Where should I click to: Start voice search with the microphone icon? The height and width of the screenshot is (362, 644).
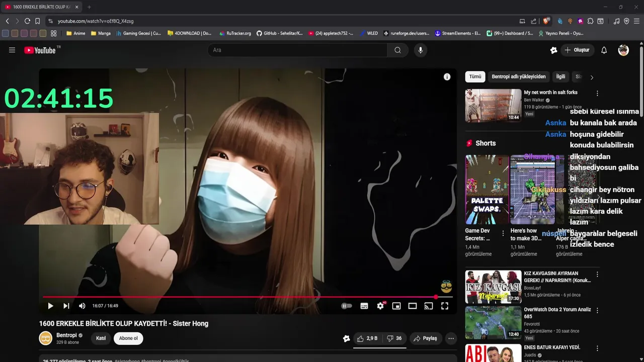(421, 50)
